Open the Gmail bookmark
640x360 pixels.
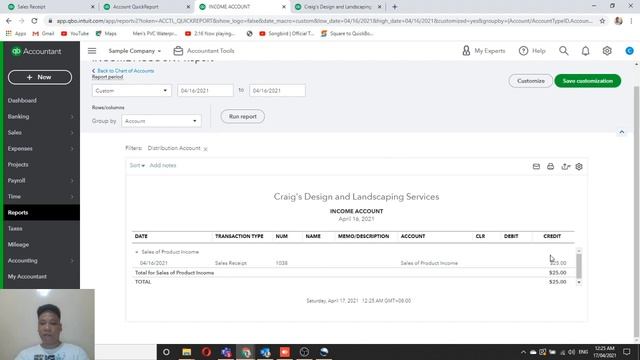pyautogui.click(x=44, y=33)
